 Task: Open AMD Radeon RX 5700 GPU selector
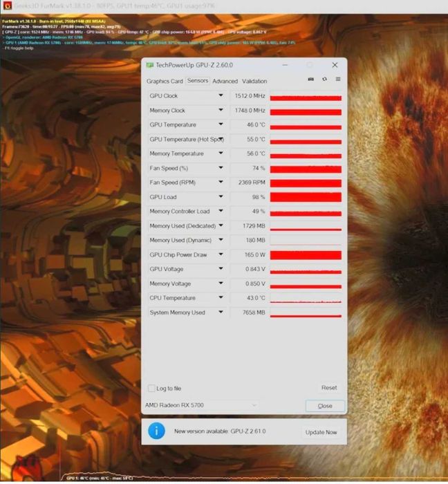pyautogui.click(x=201, y=407)
